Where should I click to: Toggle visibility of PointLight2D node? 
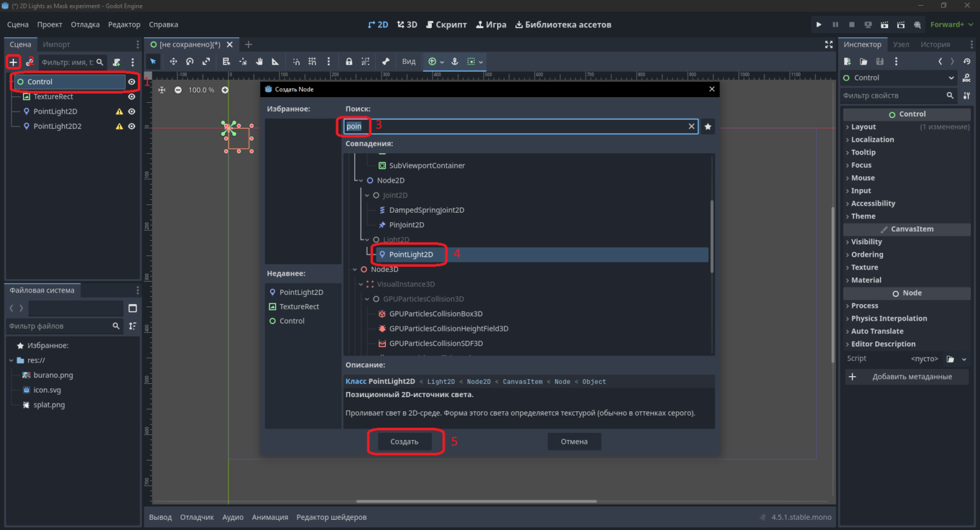(131, 111)
